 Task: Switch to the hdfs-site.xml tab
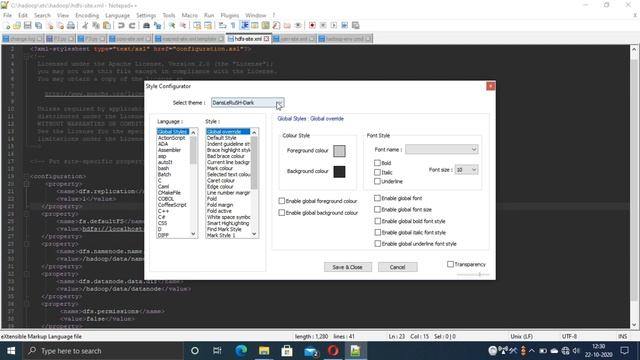pos(248,39)
